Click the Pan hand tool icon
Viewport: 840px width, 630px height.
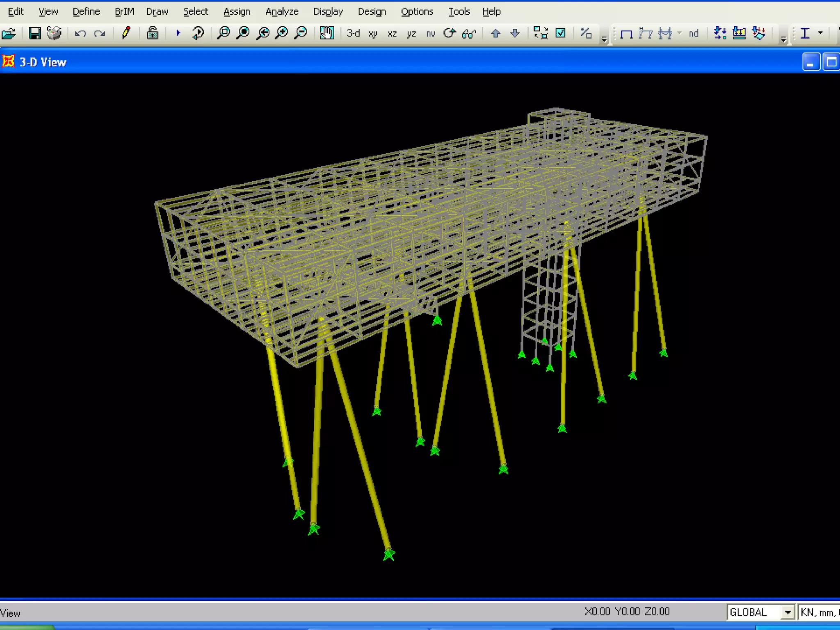[327, 33]
